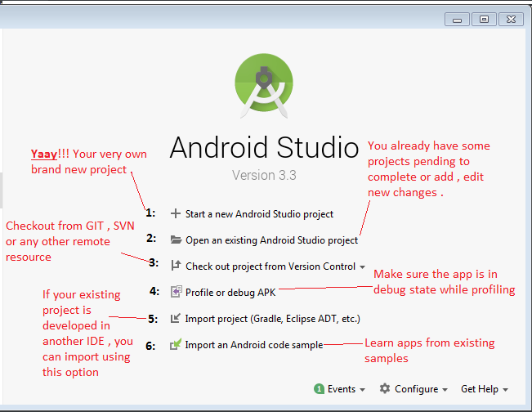
Task: Select Check out project from Version Control
Action: (270, 266)
